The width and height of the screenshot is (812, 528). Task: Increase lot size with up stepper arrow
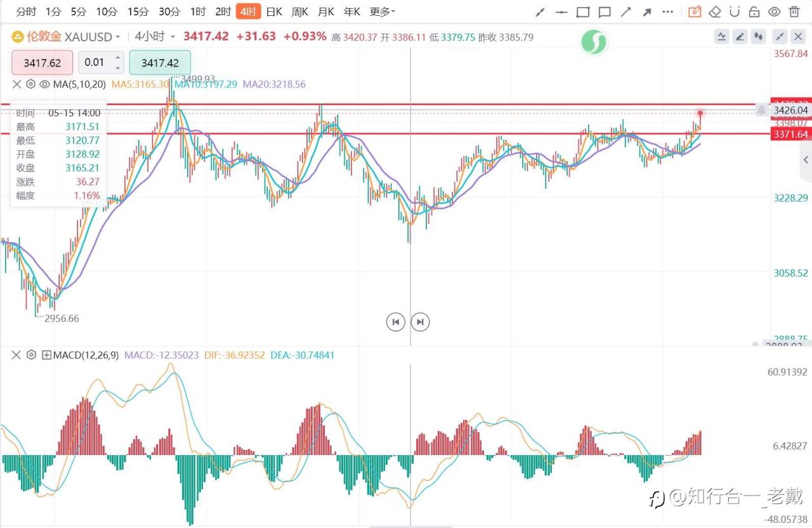click(x=117, y=57)
